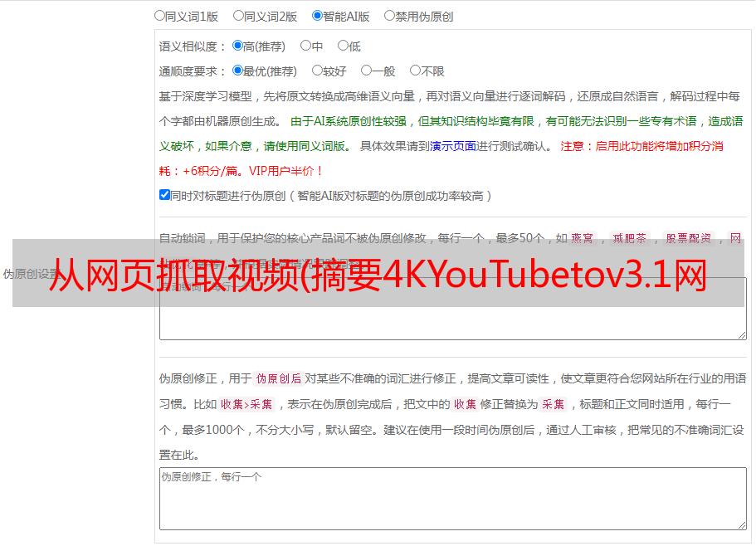Set 通顺度要求 to 不限
Image resolution: width=756 pixels, height=546 pixels.
click(415, 71)
